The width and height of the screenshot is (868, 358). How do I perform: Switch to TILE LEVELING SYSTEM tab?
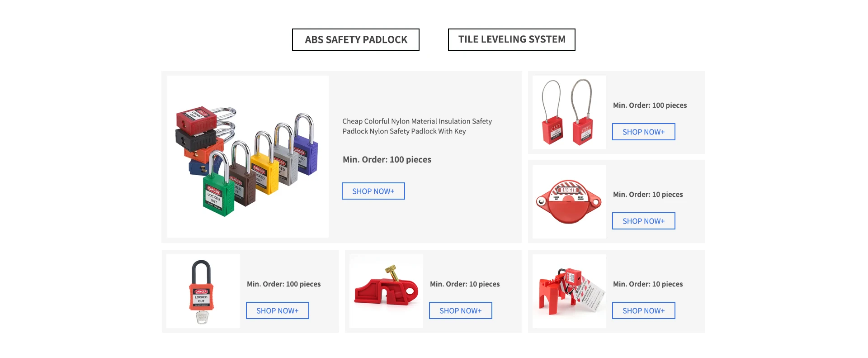click(x=512, y=40)
